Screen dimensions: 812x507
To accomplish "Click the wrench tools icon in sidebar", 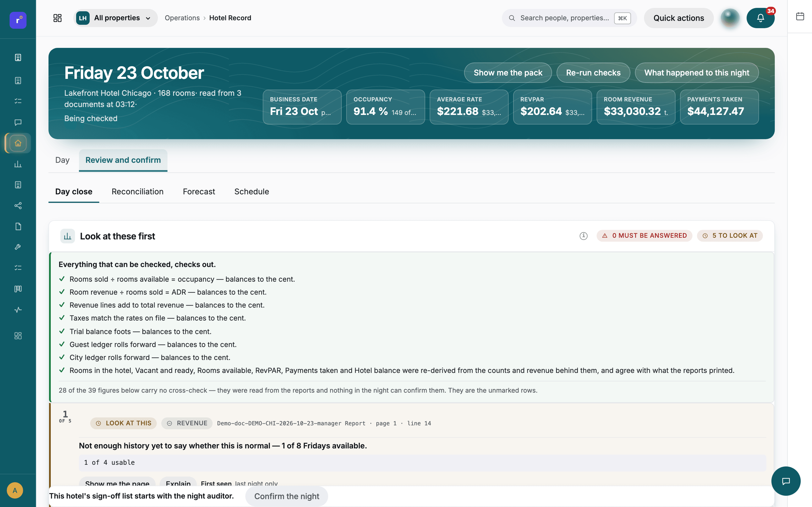I will point(18,247).
